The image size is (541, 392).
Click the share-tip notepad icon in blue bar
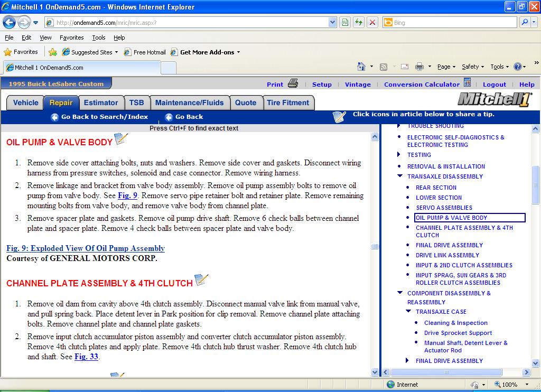click(339, 117)
